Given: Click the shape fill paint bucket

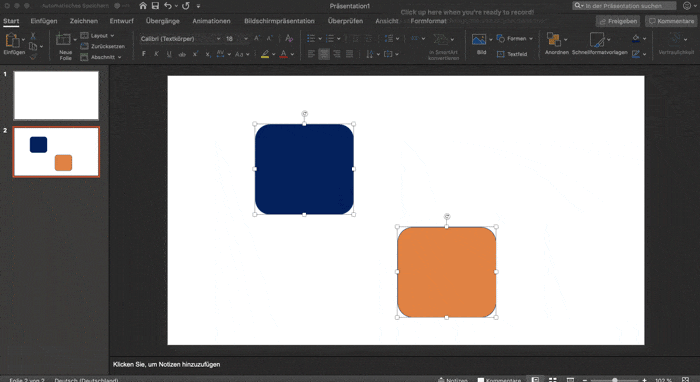Looking at the screenshot, I should pyautogui.click(x=636, y=39).
